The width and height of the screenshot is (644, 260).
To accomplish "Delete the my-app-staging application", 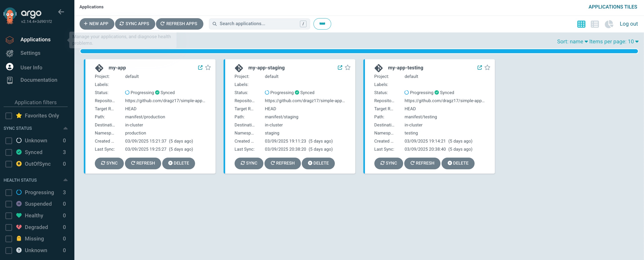I will click(x=318, y=163).
